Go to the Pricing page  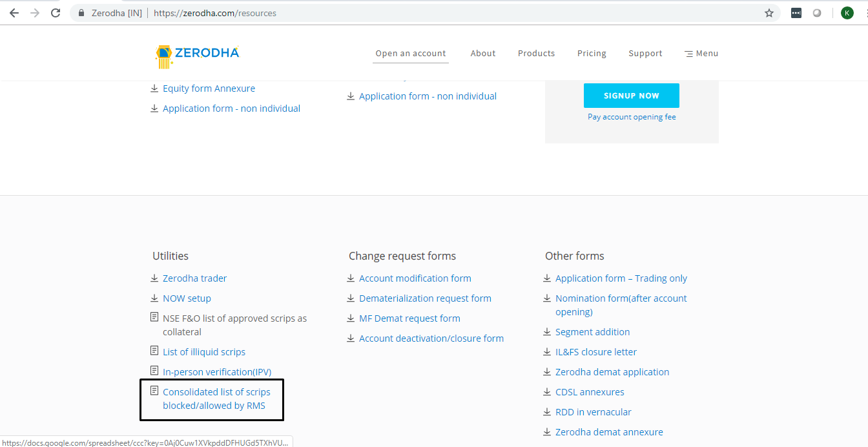(x=592, y=54)
